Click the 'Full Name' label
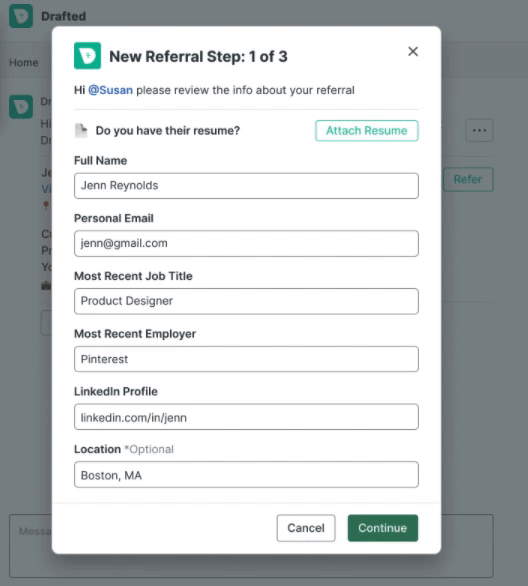Viewport: 528px width, 586px height. point(101,160)
